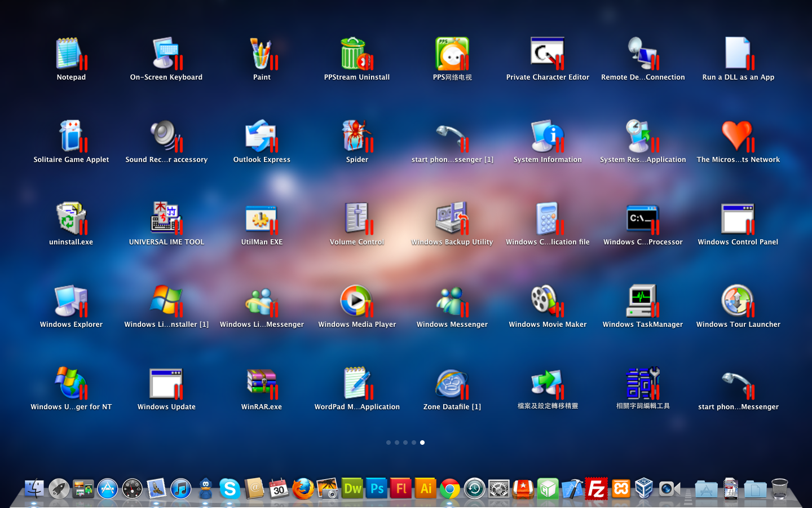This screenshot has width=812, height=508.
Task: Click PPStream Uninstall icon
Action: [356, 54]
